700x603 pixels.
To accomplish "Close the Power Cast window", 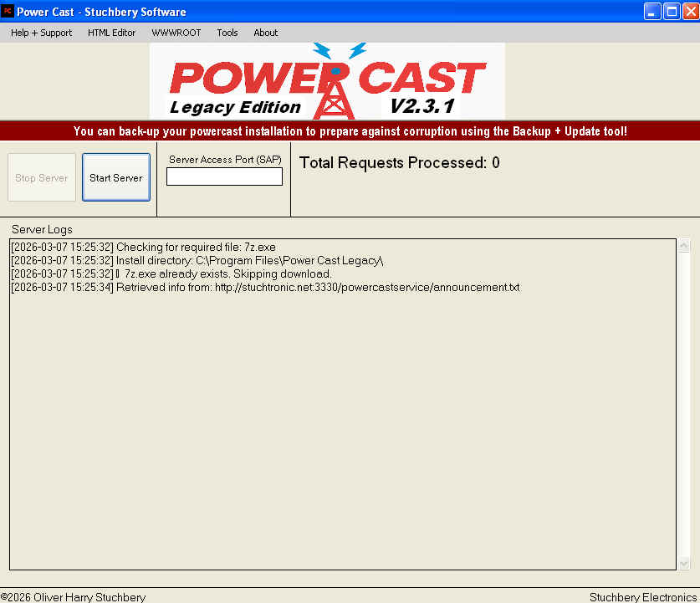I will pyautogui.click(x=691, y=11).
